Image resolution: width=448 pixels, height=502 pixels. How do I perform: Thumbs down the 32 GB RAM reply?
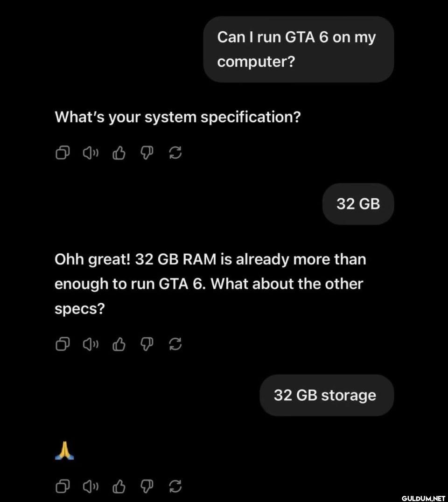point(147,344)
